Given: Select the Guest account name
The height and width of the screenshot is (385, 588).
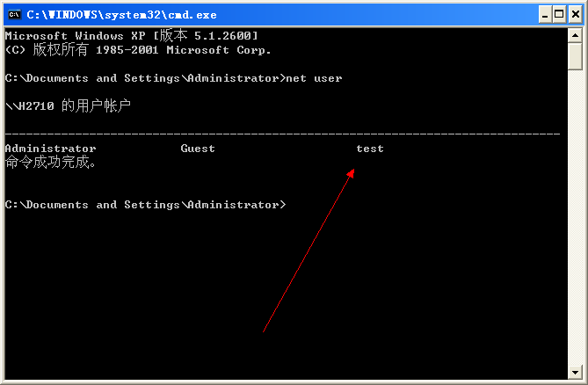Looking at the screenshot, I should 198,149.
